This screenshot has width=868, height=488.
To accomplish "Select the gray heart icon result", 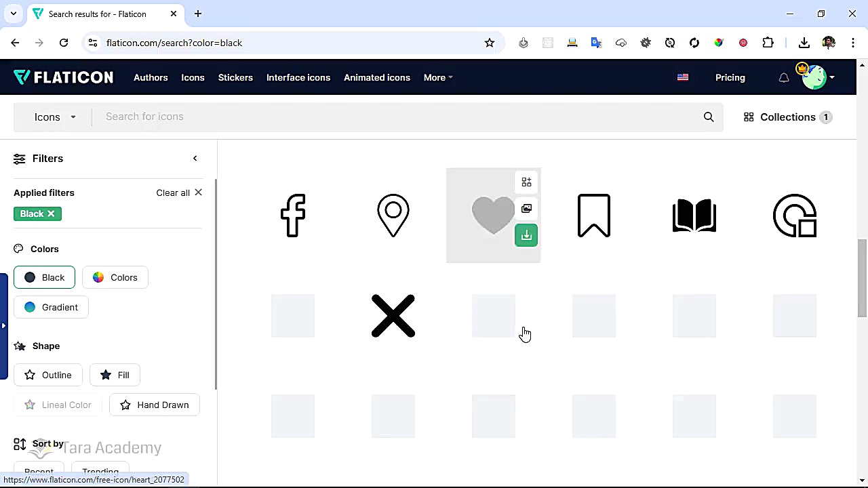I will pyautogui.click(x=493, y=216).
